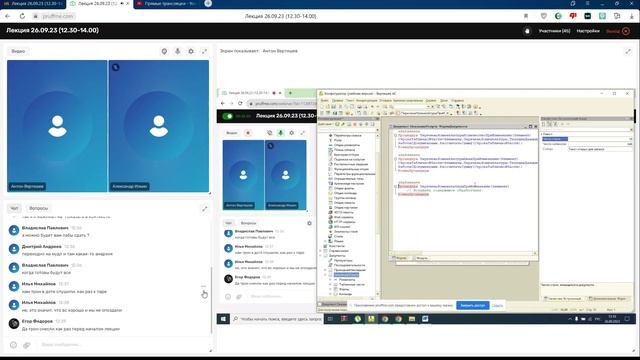
Task: Open Настройки in the header
Action: [588, 31]
